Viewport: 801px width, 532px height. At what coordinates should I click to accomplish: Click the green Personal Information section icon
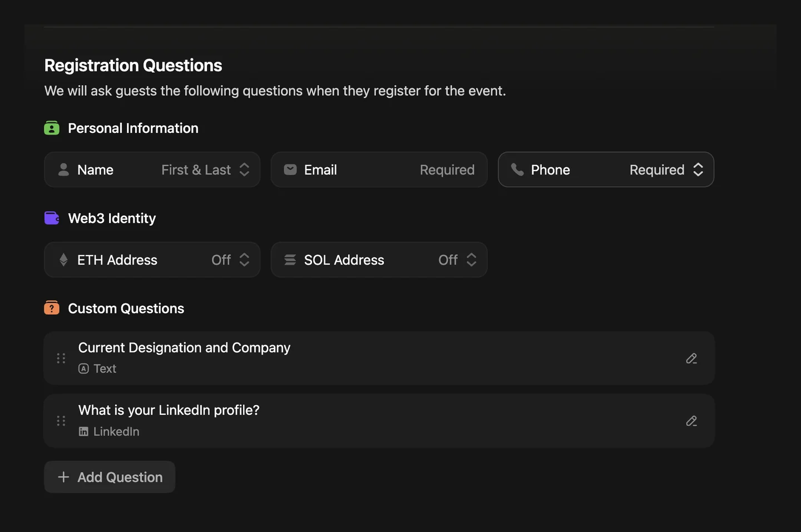pyautogui.click(x=52, y=128)
